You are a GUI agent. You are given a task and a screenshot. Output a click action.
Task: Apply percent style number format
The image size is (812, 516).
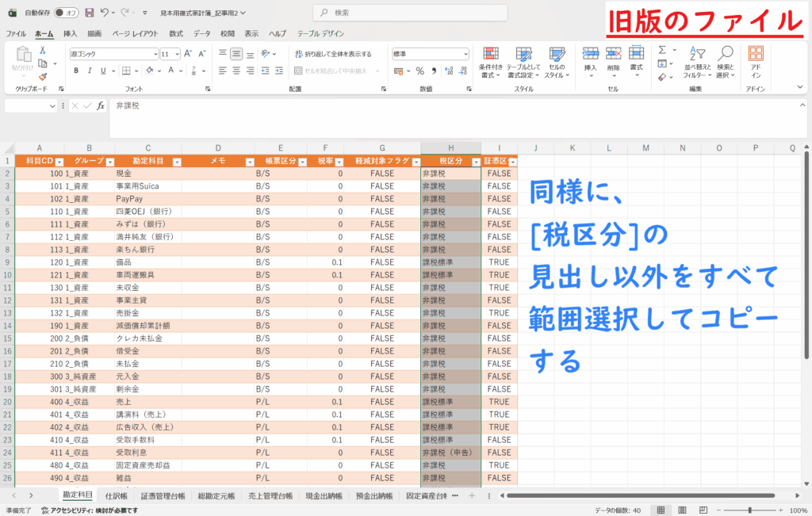tap(420, 71)
